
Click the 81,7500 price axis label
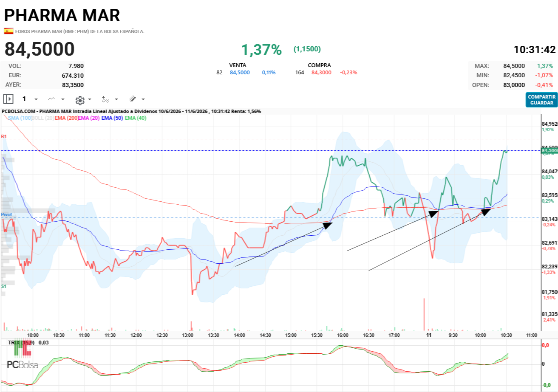click(550, 292)
